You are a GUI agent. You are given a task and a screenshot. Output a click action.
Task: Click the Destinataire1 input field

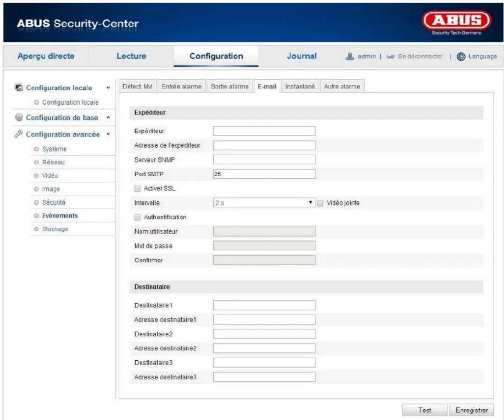pyautogui.click(x=264, y=305)
